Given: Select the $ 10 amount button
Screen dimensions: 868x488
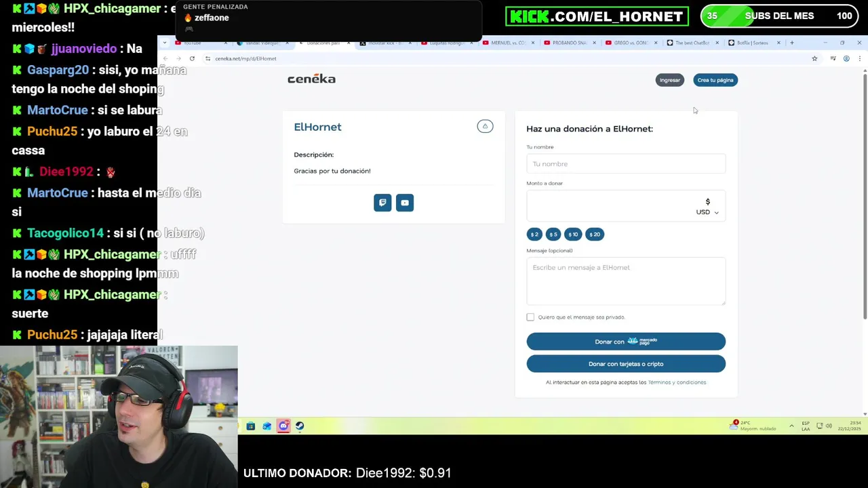Looking at the screenshot, I should 573,234.
